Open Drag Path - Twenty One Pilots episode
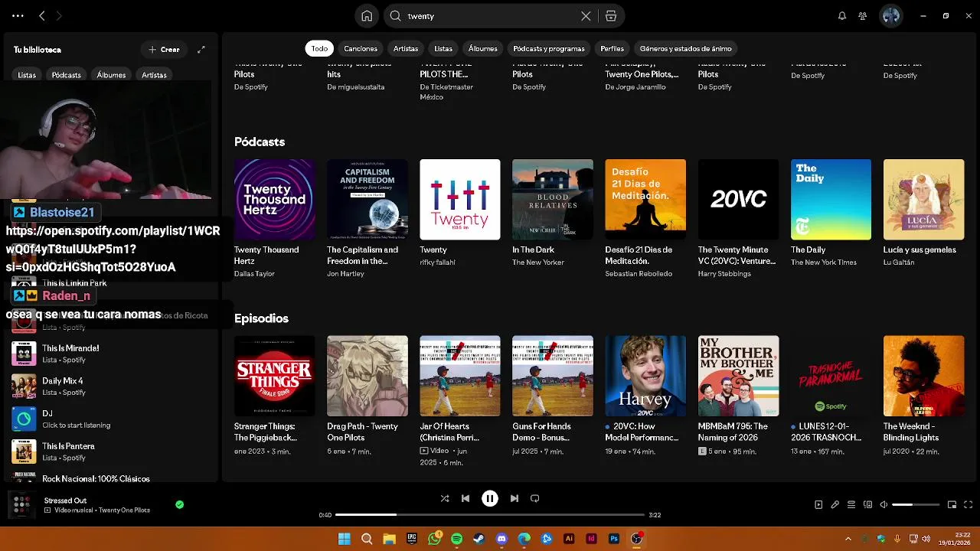The image size is (980, 551). tap(367, 376)
